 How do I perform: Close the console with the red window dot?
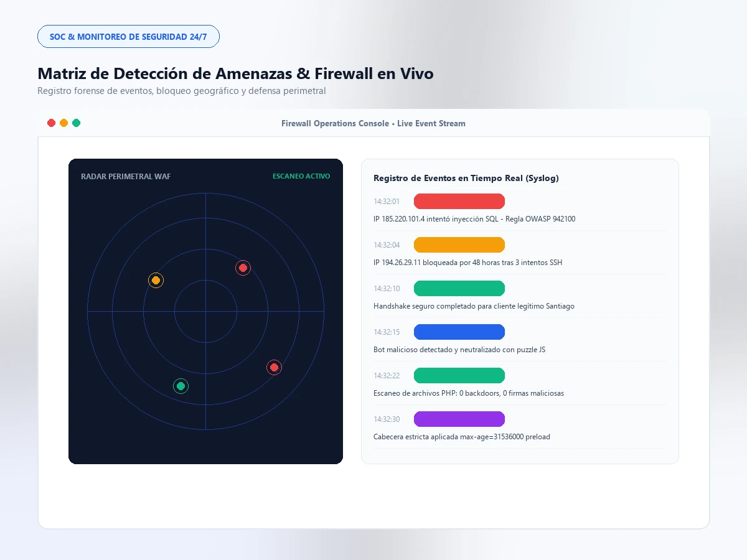coord(52,123)
